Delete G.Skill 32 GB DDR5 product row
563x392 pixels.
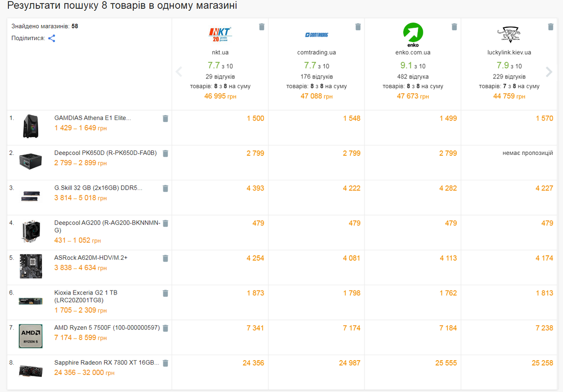[x=166, y=189]
